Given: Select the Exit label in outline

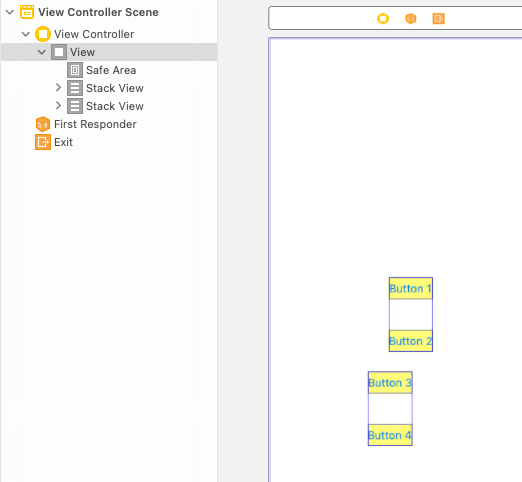Looking at the screenshot, I should (63, 142).
